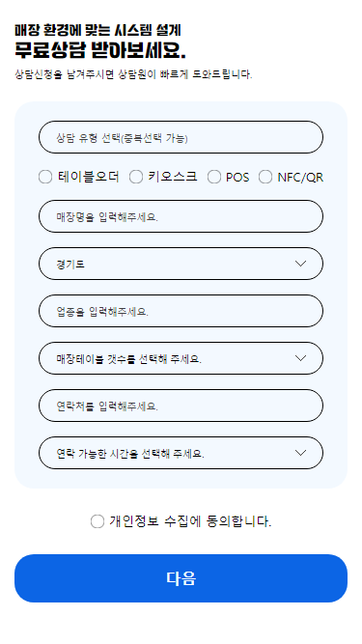362x644 pixels.
Task: Open the 연락 가능한 시간 dropdown
Action: coord(181,453)
